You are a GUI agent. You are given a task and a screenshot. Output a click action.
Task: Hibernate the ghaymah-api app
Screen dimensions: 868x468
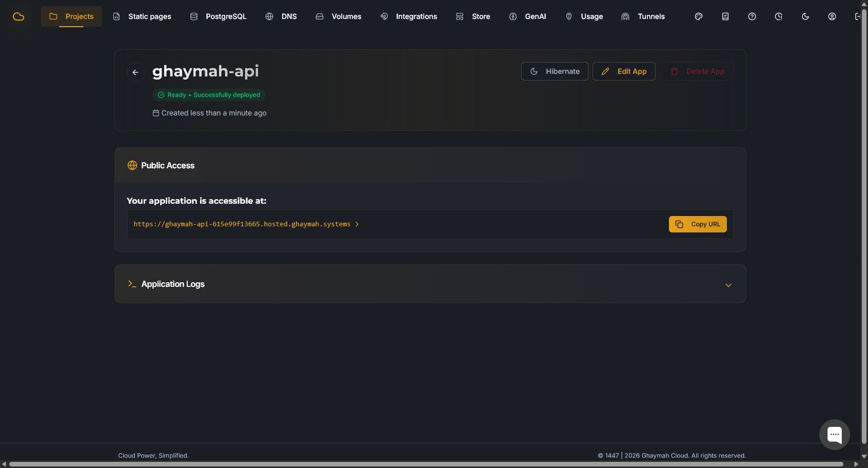click(x=555, y=71)
